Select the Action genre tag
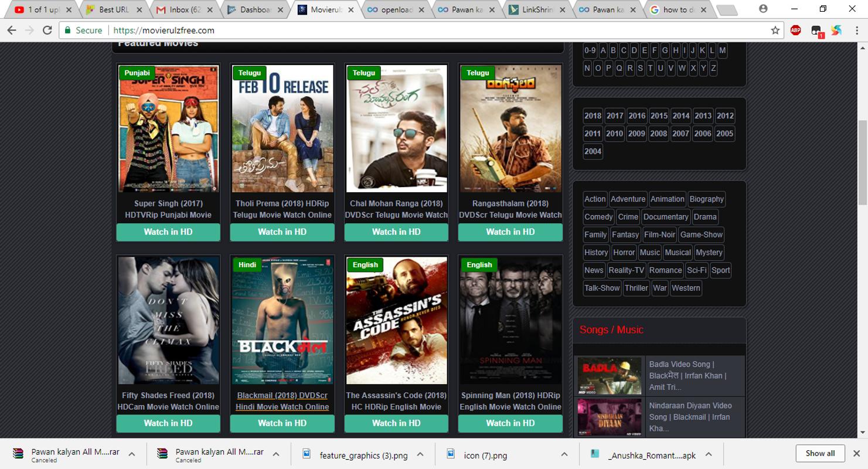 coord(595,199)
